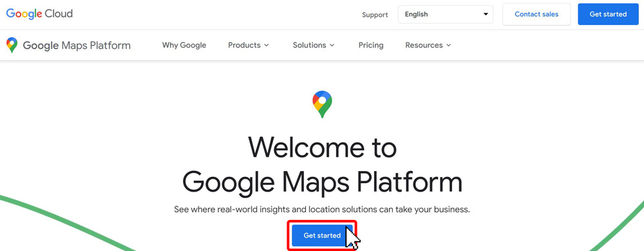Open the Google Cloud logo link

[x=39, y=14]
